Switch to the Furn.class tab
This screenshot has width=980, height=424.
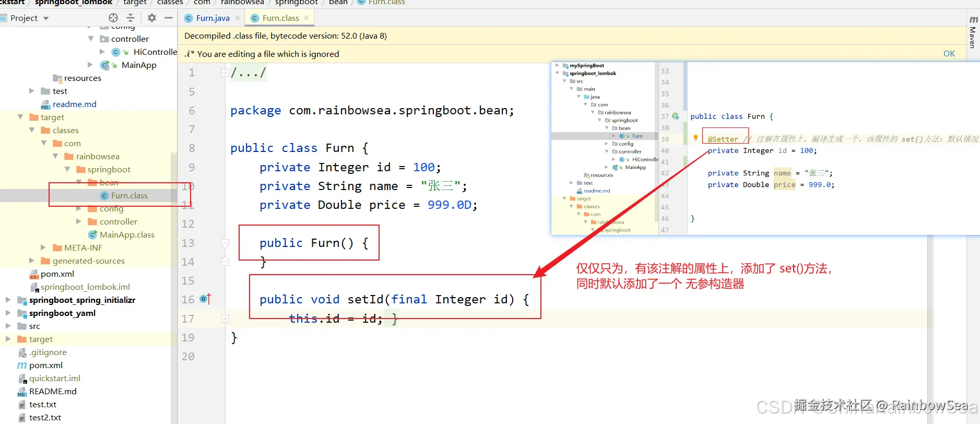coord(280,18)
